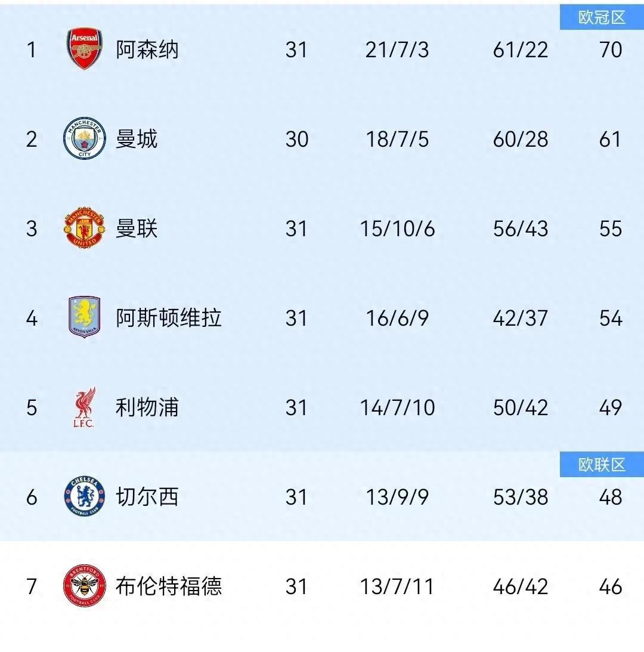Select team name 利物浦

pyautogui.click(x=147, y=407)
